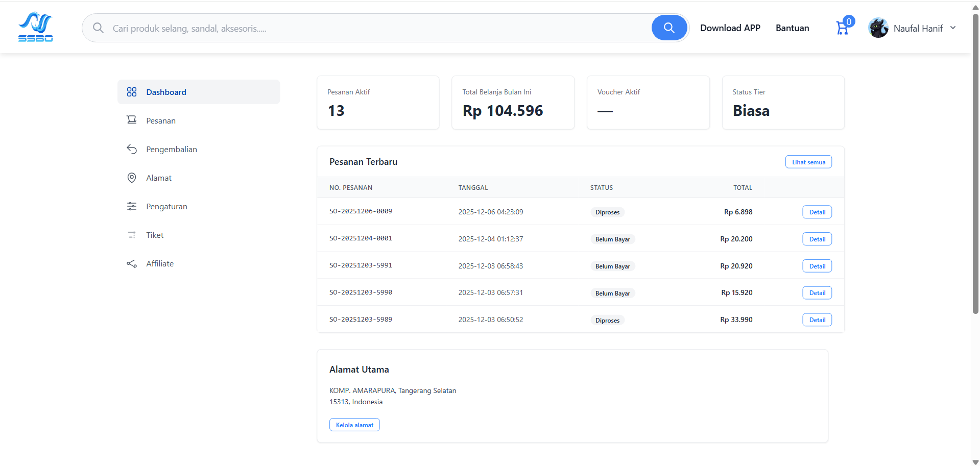Image resolution: width=980 pixels, height=466 pixels.
Task: Click the Bantuan help link
Action: (792, 28)
